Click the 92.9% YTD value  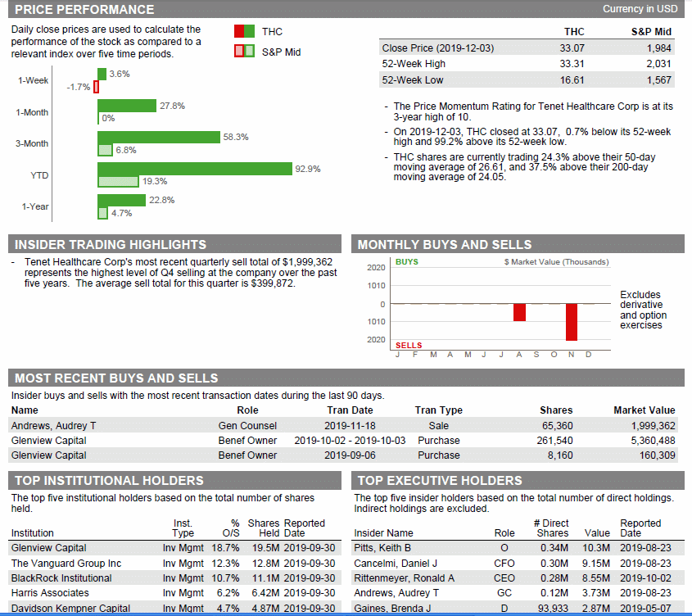308,169
